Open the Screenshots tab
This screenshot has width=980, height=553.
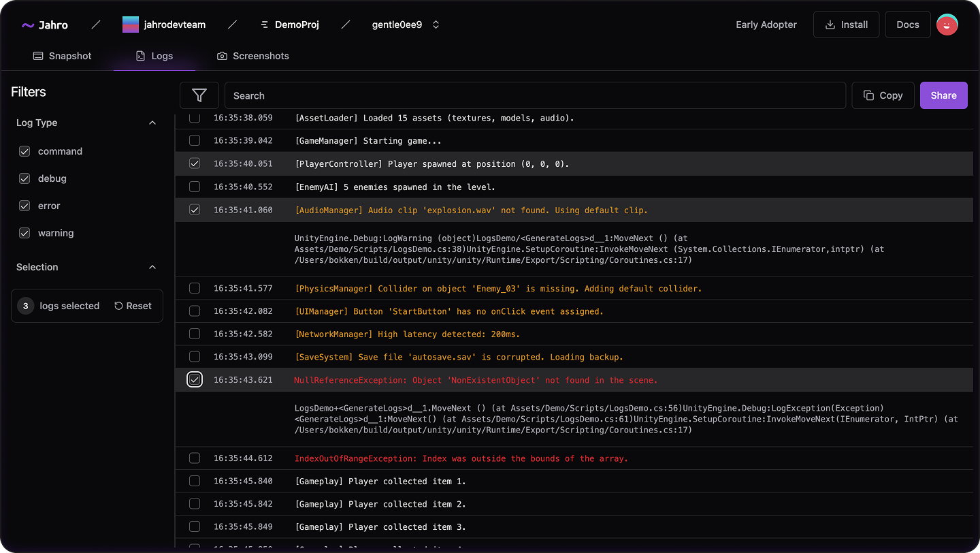coord(252,56)
